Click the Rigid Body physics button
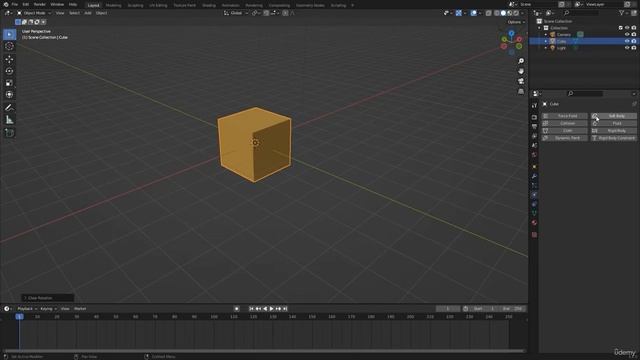 pos(613,131)
